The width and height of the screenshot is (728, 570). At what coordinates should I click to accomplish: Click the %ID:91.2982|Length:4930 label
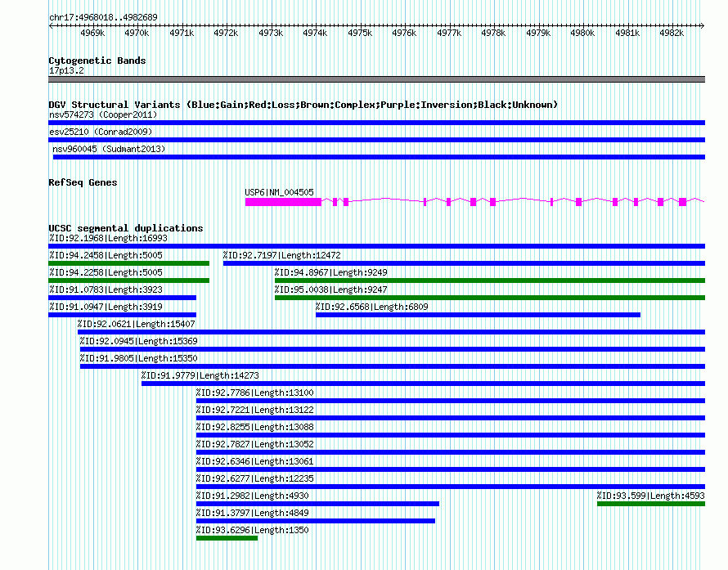click(x=252, y=496)
